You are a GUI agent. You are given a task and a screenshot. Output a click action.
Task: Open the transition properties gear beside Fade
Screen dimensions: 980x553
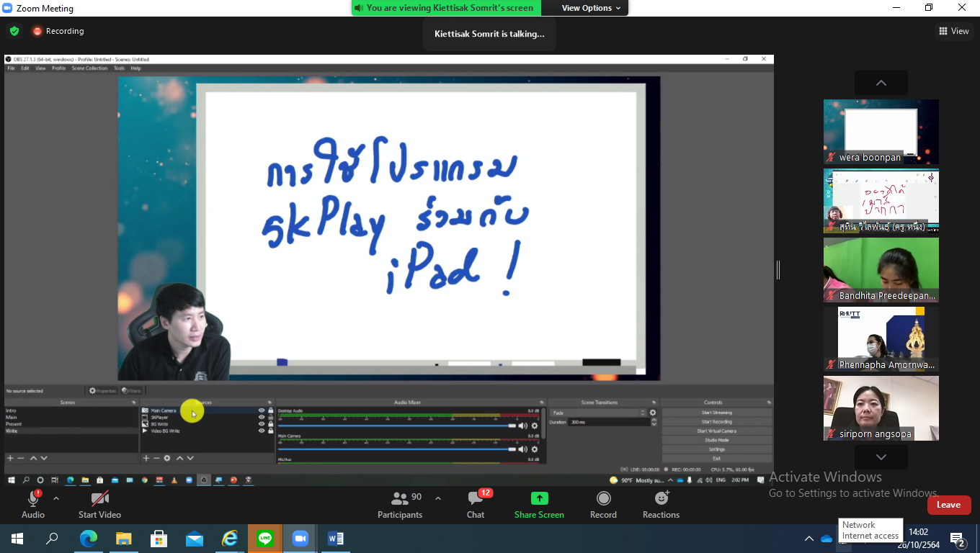[x=653, y=413]
